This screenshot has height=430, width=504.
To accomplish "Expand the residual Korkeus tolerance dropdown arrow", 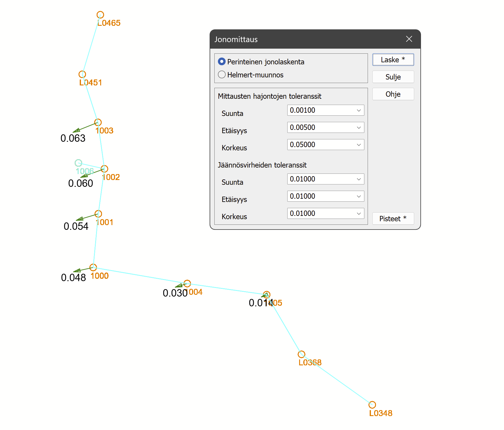I will (x=359, y=214).
